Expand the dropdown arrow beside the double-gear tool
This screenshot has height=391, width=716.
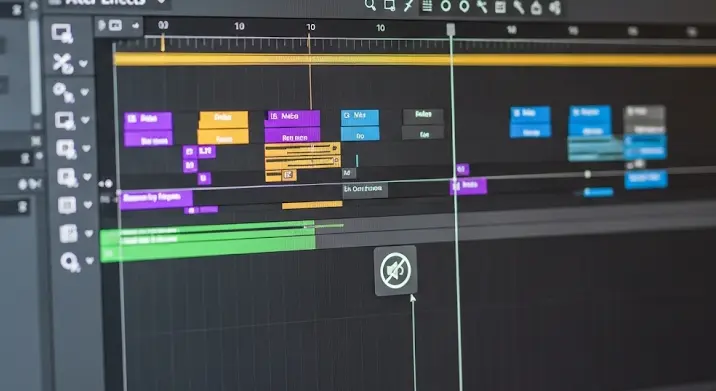84,92
